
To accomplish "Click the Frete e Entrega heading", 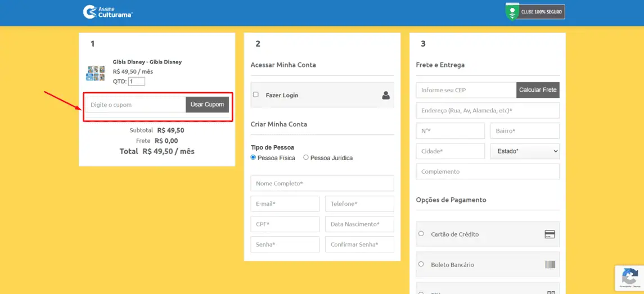I will (x=440, y=65).
